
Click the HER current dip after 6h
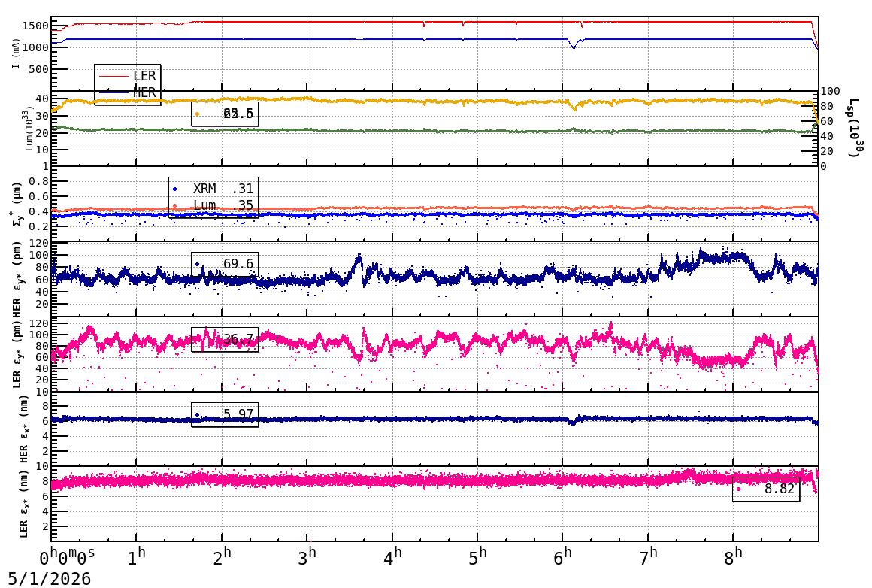(x=574, y=44)
